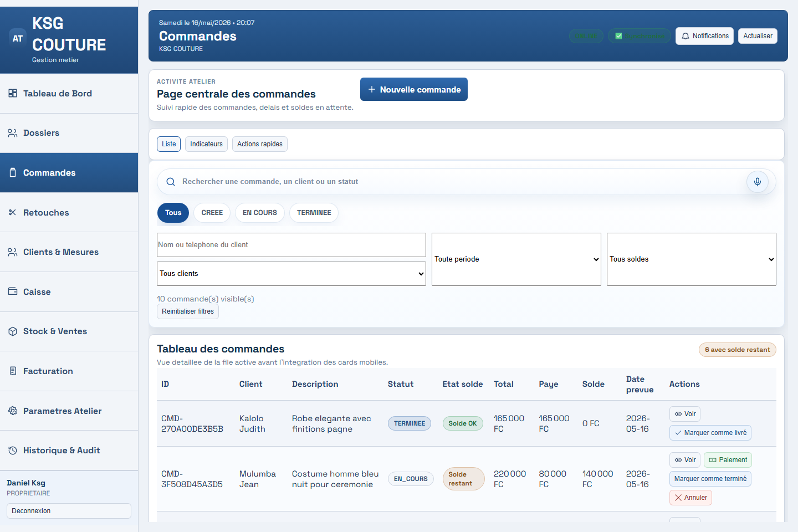Click the EN_COURS status badge
798x532 pixels.
click(x=411, y=479)
